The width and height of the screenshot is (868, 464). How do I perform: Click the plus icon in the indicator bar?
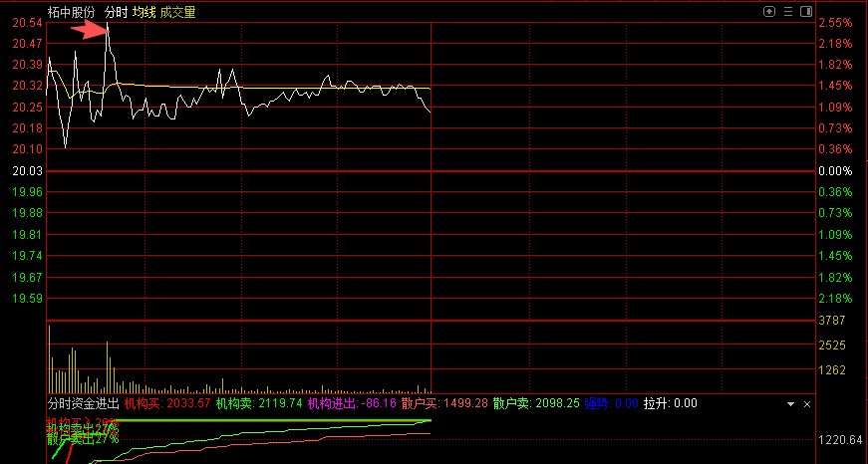click(x=808, y=404)
